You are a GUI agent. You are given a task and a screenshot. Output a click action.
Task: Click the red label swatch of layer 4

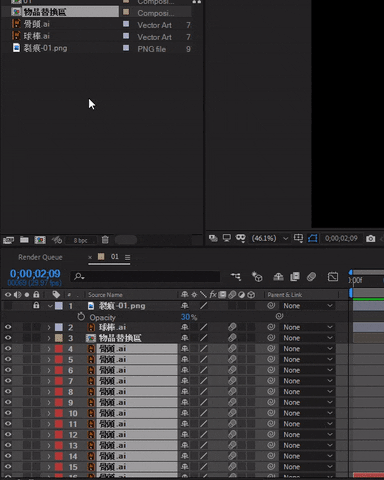coord(59,349)
